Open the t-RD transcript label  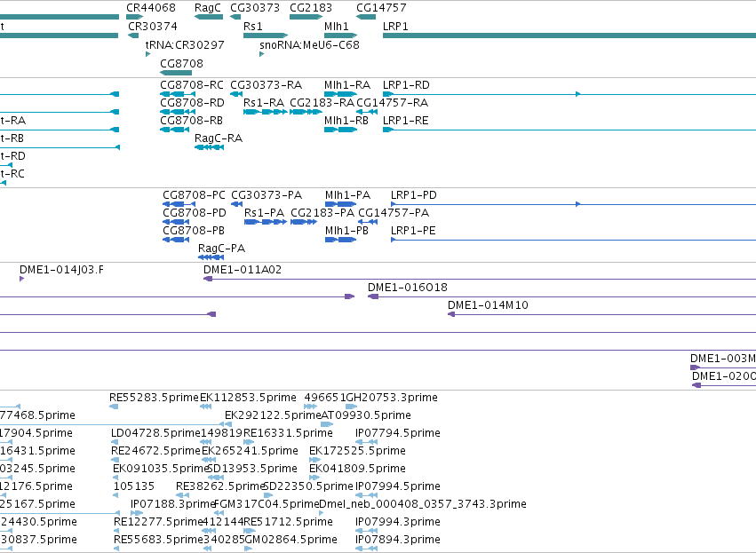pyautogui.click(x=13, y=156)
